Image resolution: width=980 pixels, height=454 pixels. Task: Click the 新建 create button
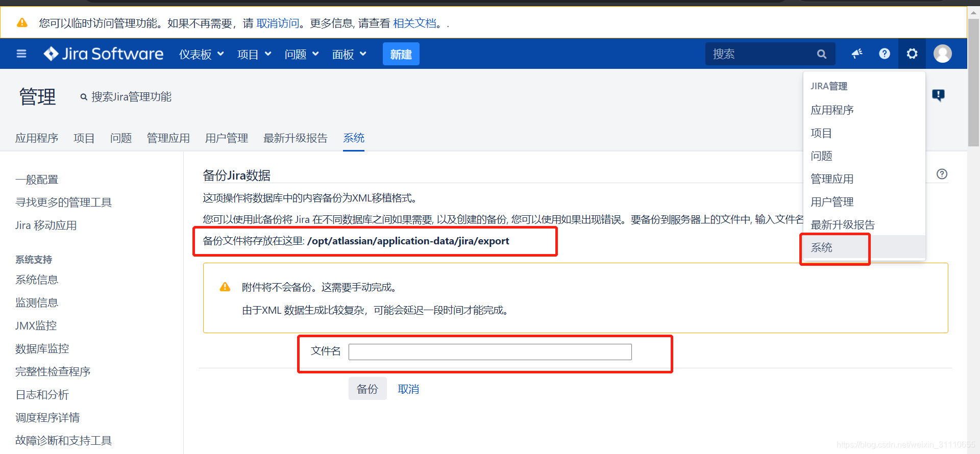click(x=401, y=54)
